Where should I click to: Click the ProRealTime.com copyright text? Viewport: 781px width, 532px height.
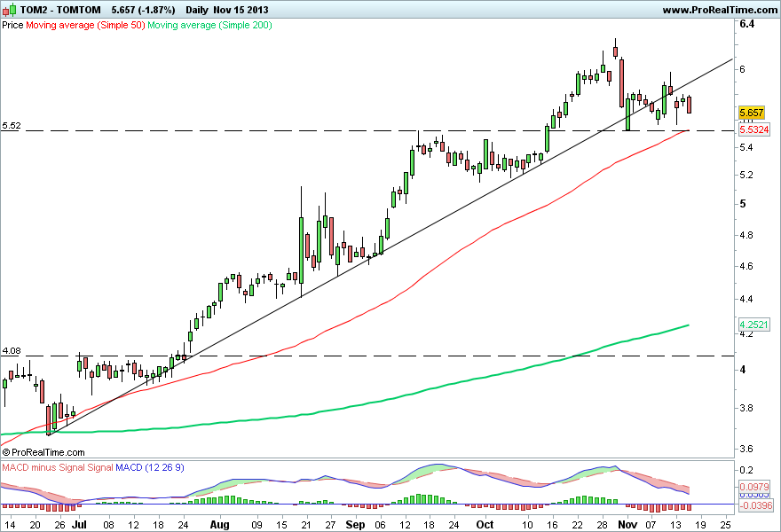click(43, 452)
